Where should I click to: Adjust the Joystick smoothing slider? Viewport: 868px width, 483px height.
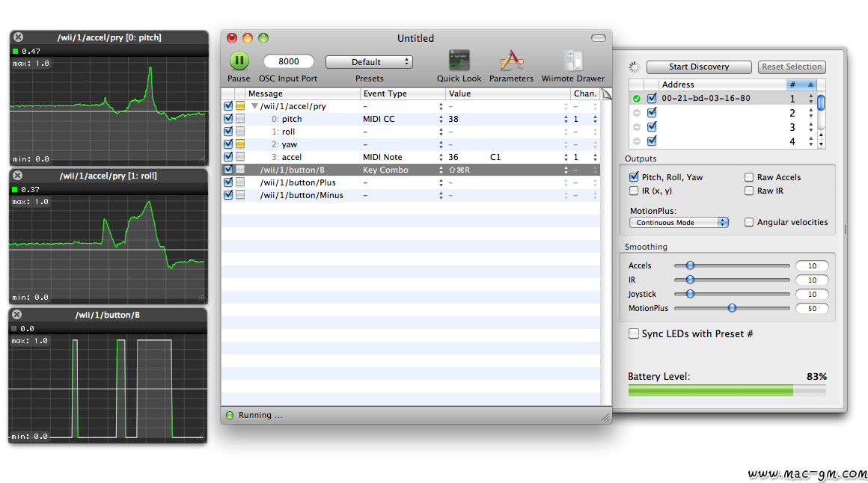pos(691,294)
